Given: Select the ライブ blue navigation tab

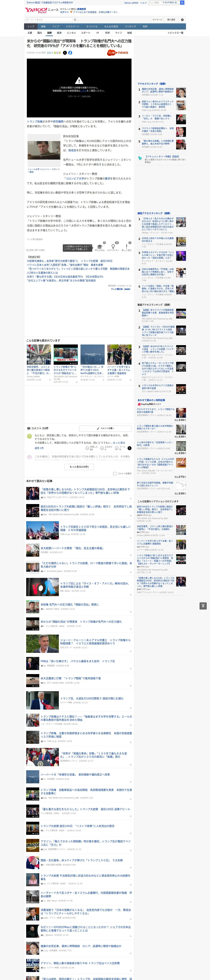Looking at the screenshot, I should click(x=56, y=27).
